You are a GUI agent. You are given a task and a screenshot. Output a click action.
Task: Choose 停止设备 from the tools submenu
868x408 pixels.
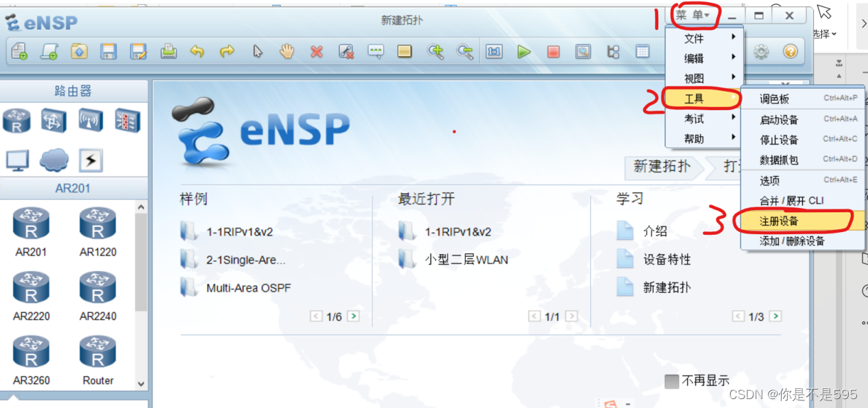pyautogui.click(x=802, y=140)
